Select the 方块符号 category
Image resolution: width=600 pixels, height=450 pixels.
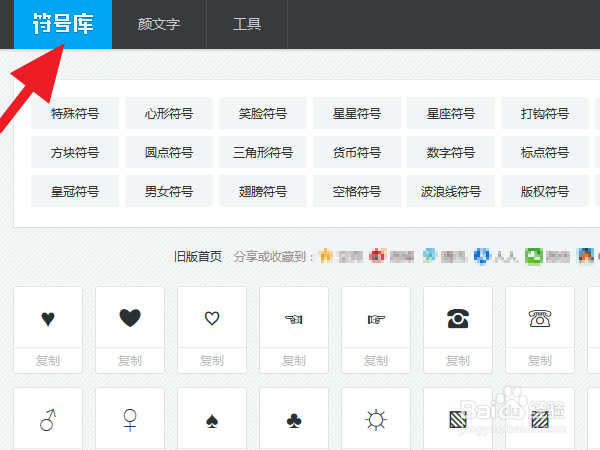coord(75,152)
